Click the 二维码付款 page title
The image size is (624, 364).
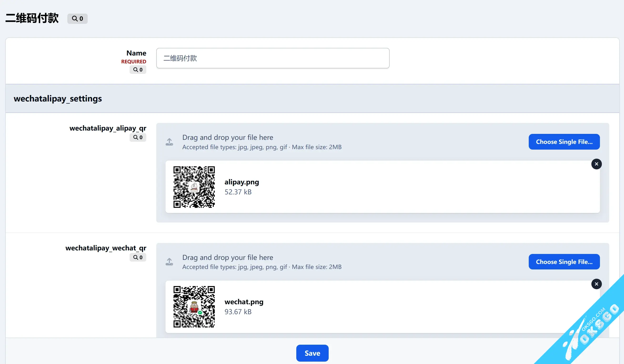[x=32, y=18]
